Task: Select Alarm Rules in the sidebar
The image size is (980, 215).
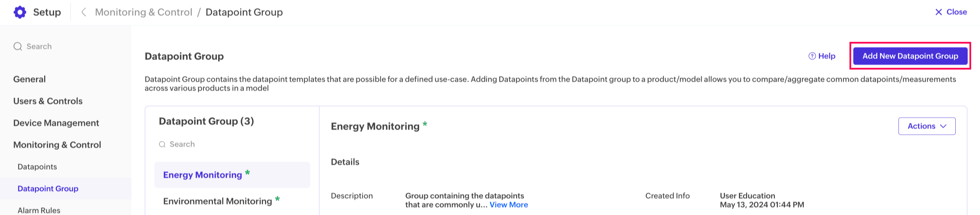Action: [39, 210]
